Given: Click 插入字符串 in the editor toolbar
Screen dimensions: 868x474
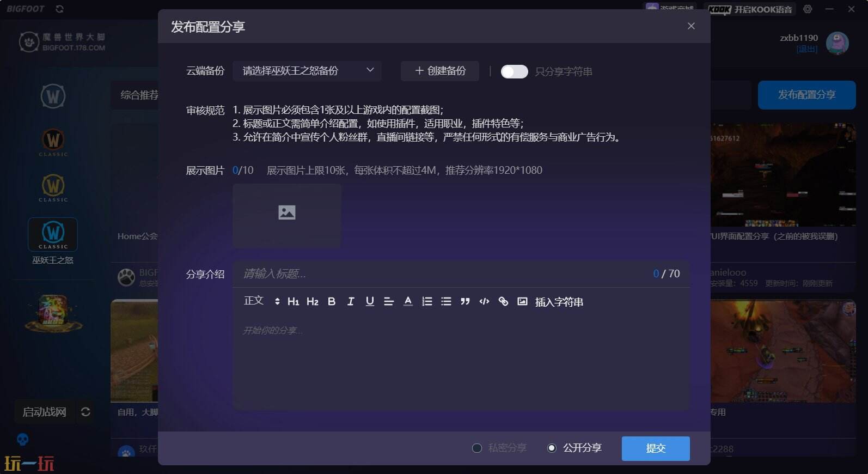Looking at the screenshot, I should click(559, 302).
